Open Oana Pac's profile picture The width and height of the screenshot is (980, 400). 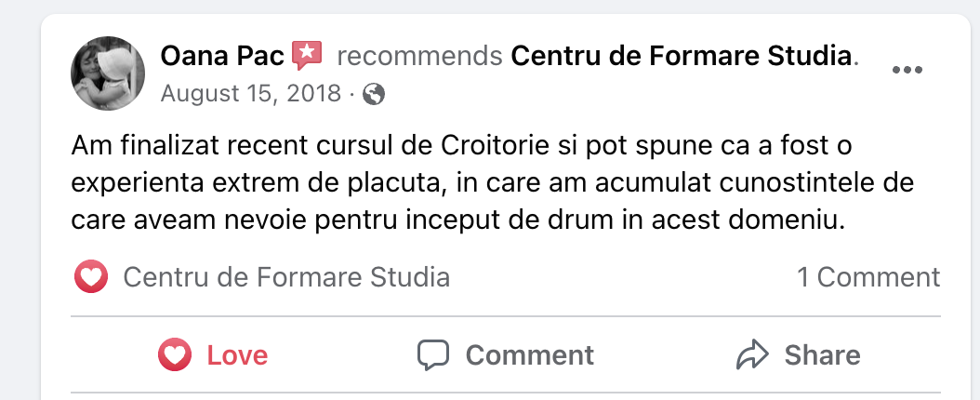[108, 73]
